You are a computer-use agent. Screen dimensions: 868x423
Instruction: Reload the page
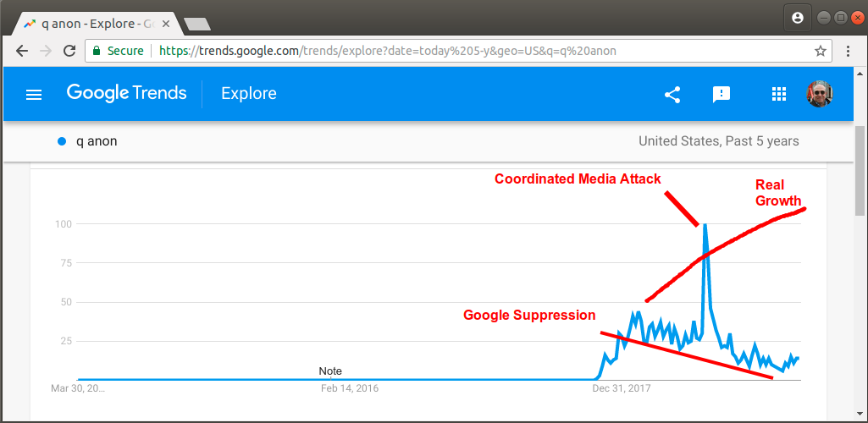[x=69, y=52]
